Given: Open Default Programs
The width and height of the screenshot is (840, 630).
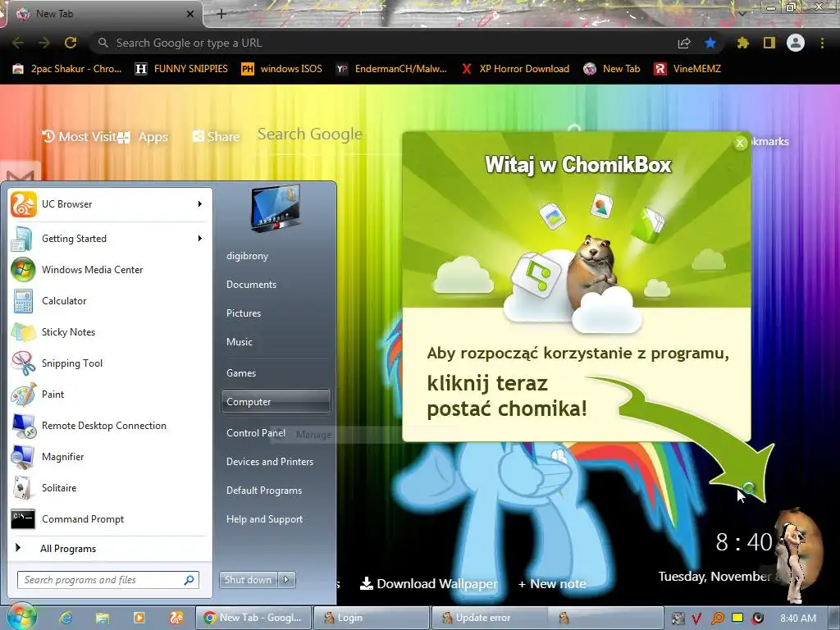Looking at the screenshot, I should coord(264,491).
